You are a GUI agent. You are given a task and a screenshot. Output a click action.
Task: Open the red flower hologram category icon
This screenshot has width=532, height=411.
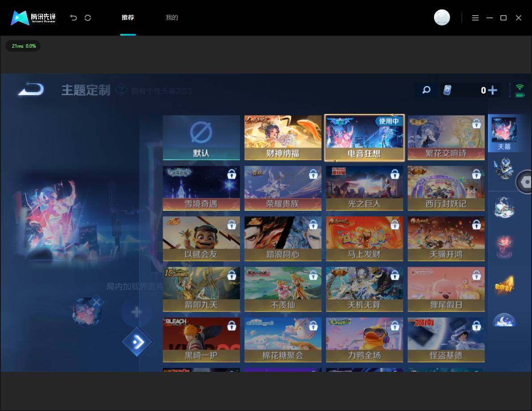pyautogui.click(x=504, y=247)
